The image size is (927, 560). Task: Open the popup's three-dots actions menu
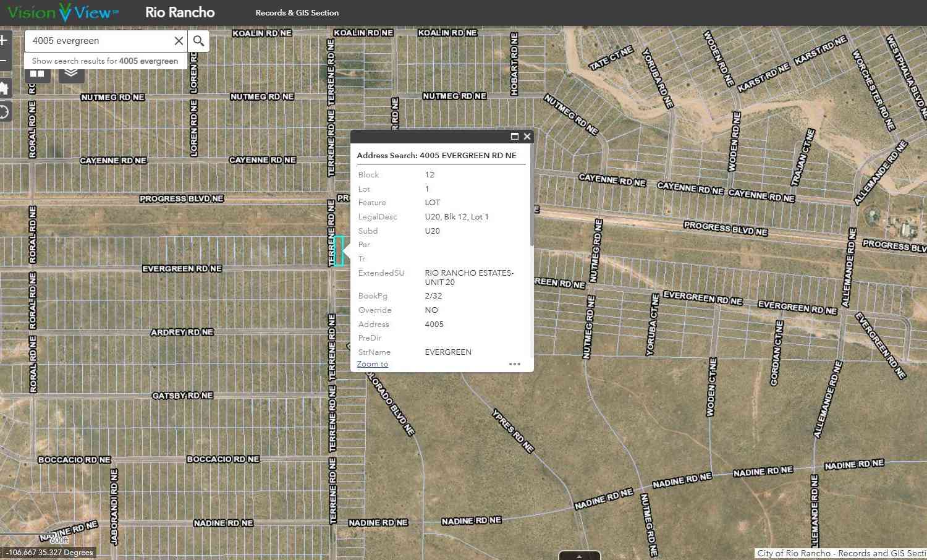pyautogui.click(x=515, y=364)
